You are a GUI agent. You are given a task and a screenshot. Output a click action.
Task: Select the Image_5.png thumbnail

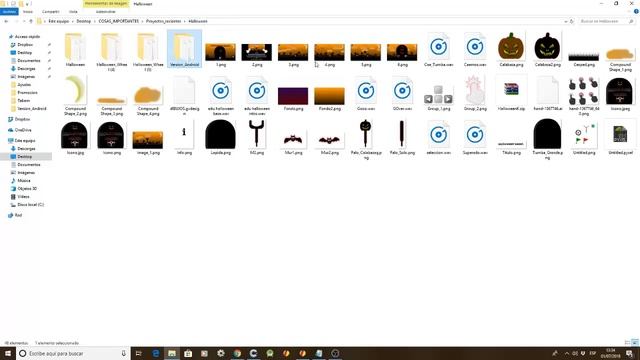coord(148,141)
